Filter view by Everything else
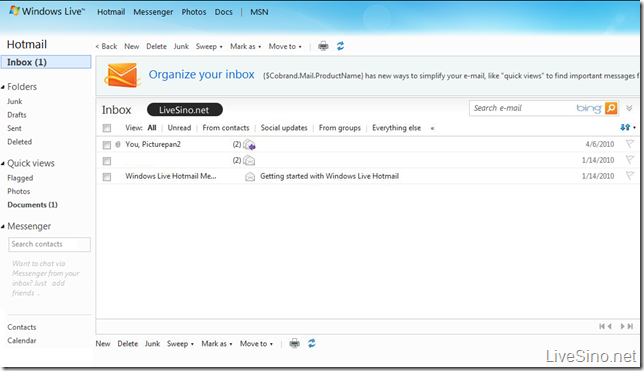Screen dimensions: 644x371 pyautogui.click(x=396, y=128)
